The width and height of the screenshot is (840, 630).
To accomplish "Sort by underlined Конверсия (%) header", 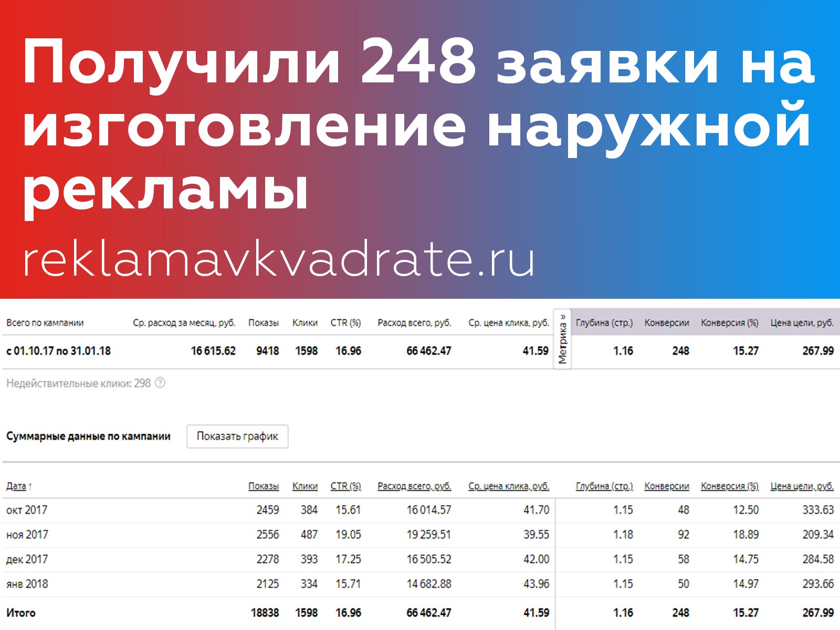I will click(730, 486).
